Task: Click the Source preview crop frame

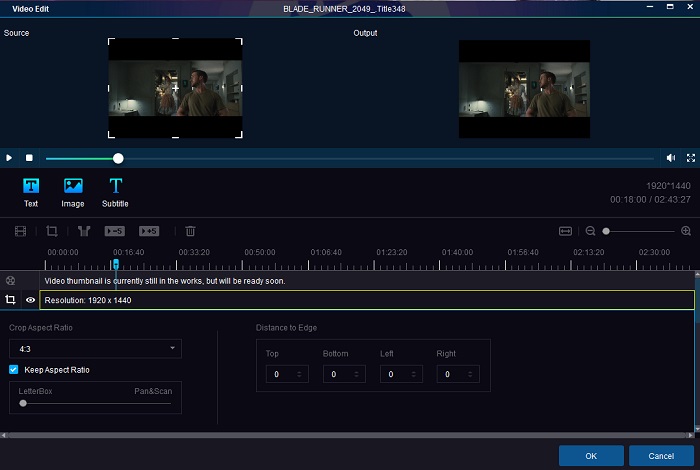Action: (175, 88)
